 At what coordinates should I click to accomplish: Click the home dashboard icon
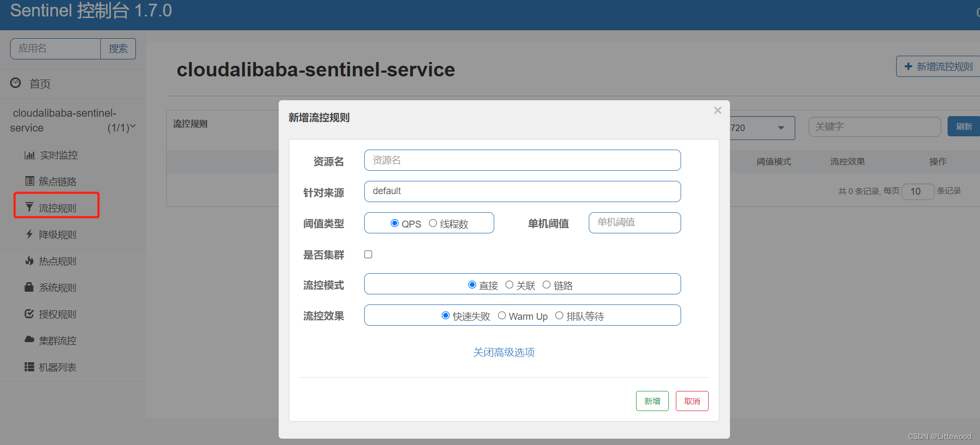coord(15,83)
